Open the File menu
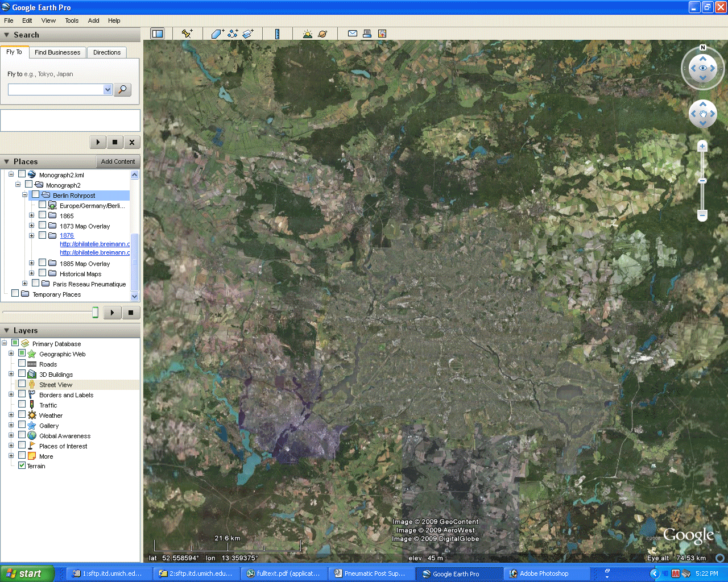This screenshot has height=582, width=728. [9, 20]
